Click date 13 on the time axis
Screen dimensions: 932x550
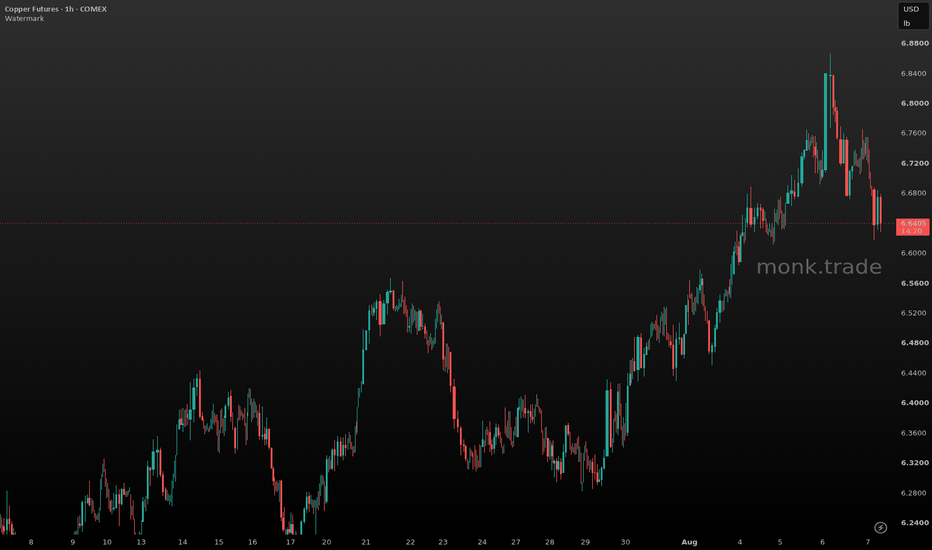tap(141, 542)
